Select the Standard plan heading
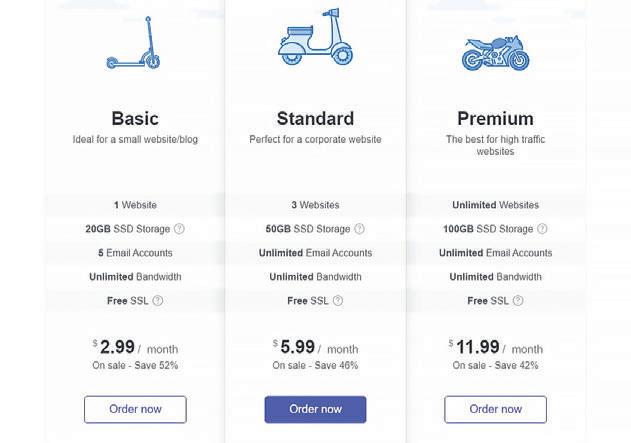Image resolution: width=631 pixels, height=443 pixels. click(315, 118)
